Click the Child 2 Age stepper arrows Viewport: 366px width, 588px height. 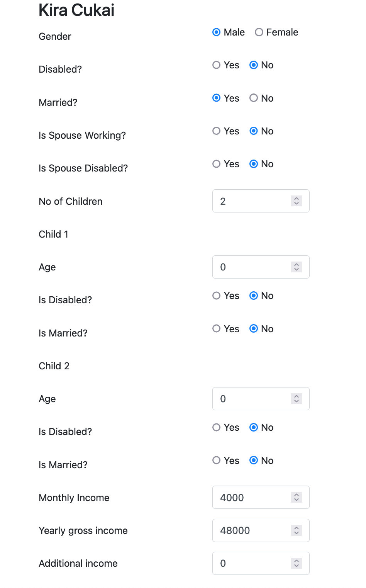coord(297,399)
